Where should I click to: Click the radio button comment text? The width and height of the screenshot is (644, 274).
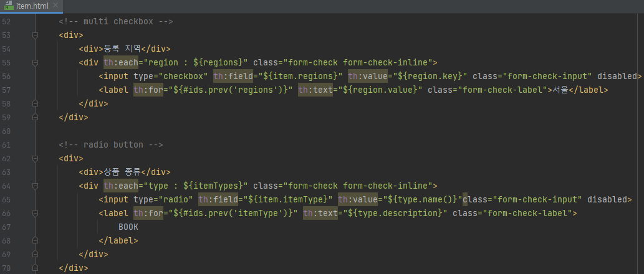click(111, 145)
